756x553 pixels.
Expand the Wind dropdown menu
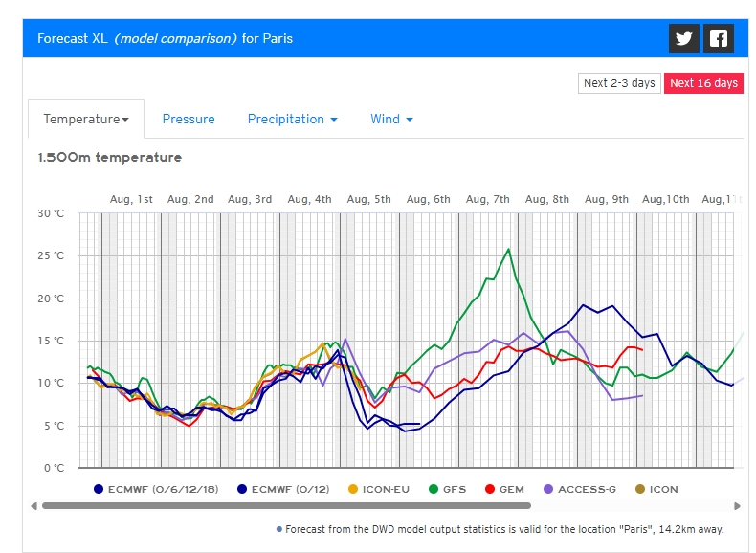[x=391, y=119]
